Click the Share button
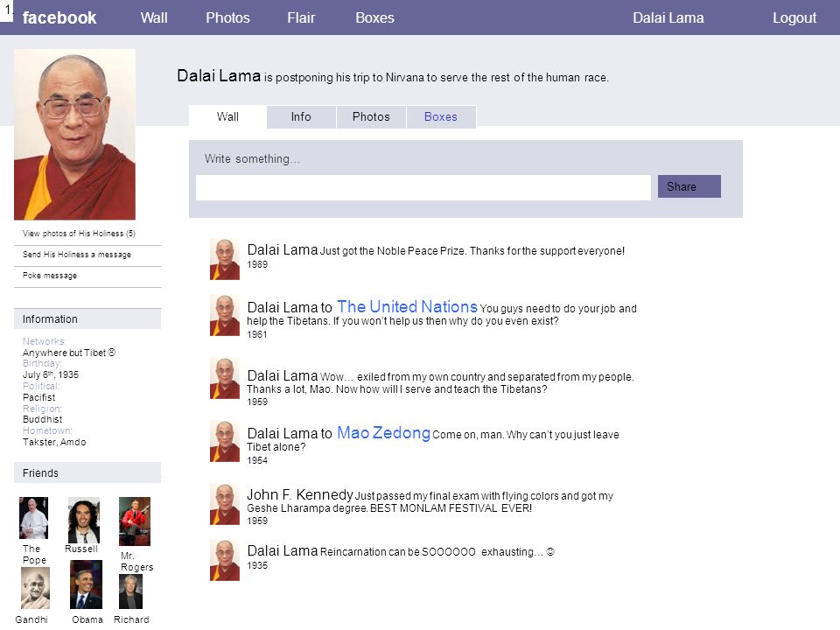Image resolution: width=840 pixels, height=630 pixels. (x=689, y=186)
